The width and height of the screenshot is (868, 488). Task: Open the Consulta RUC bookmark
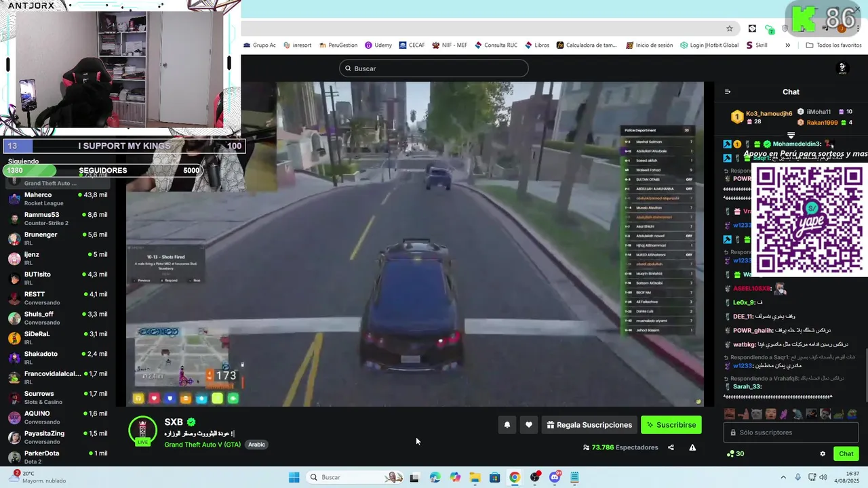click(x=495, y=45)
